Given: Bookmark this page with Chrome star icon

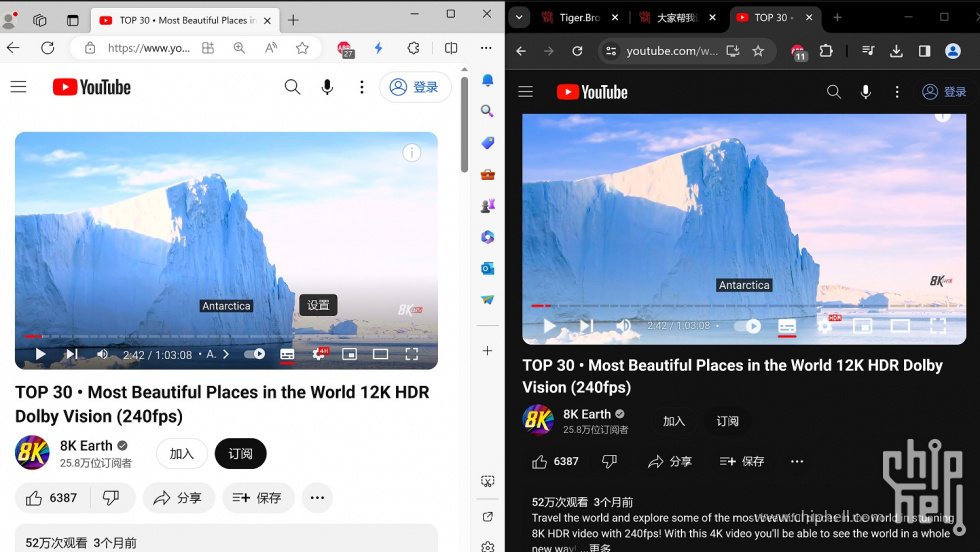Looking at the screenshot, I should 758,51.
